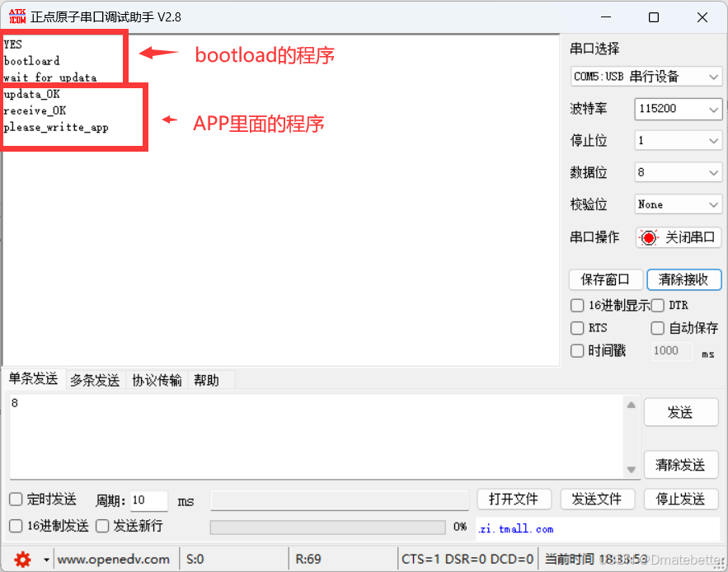Image resolution: width=728 pixels, height=572 pixels.
Task: Enable the 16进制显示 hex display checkbox
Action: 577,305
